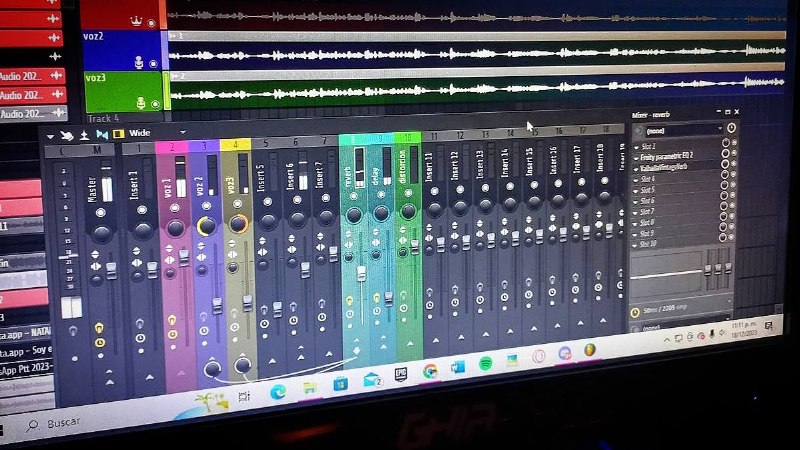The height and width of the screenshot is (450, 800).
Task: Open the latency clock icon beside input selector
Action: 731,128
